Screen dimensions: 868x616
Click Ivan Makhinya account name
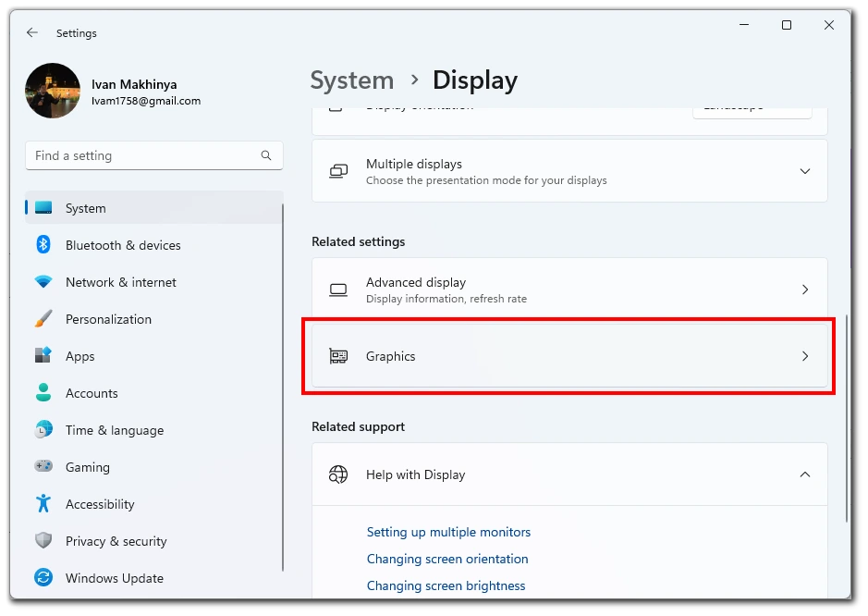(x=134, y=84)
